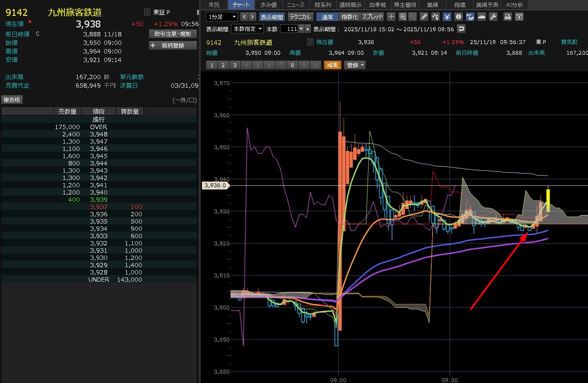Open chart settings wrench icon

[x=493, y=17]
